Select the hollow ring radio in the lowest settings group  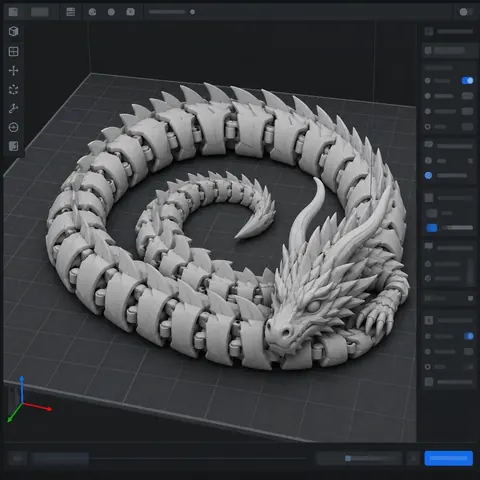(x=428, y=367)
